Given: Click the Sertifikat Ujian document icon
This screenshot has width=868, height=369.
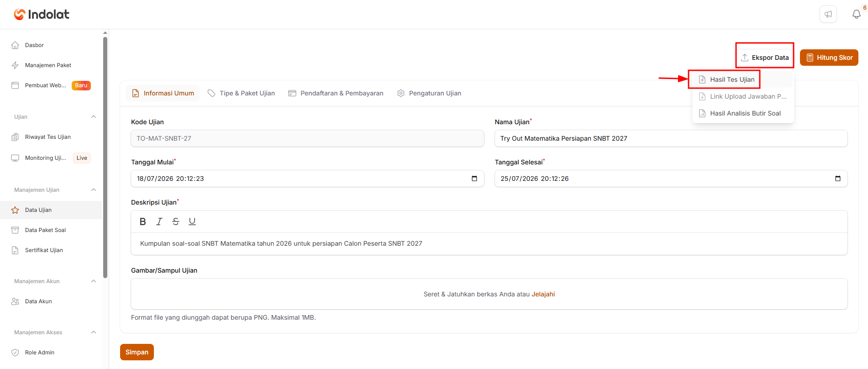Looking at the screenshot, I should coord(15,250).
